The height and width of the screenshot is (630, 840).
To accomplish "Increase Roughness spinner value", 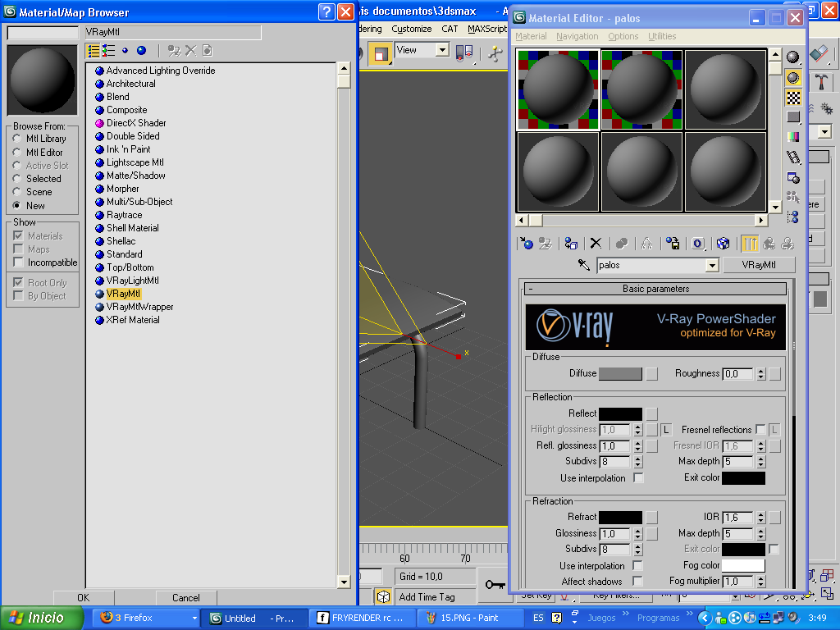I will (760, 371).
